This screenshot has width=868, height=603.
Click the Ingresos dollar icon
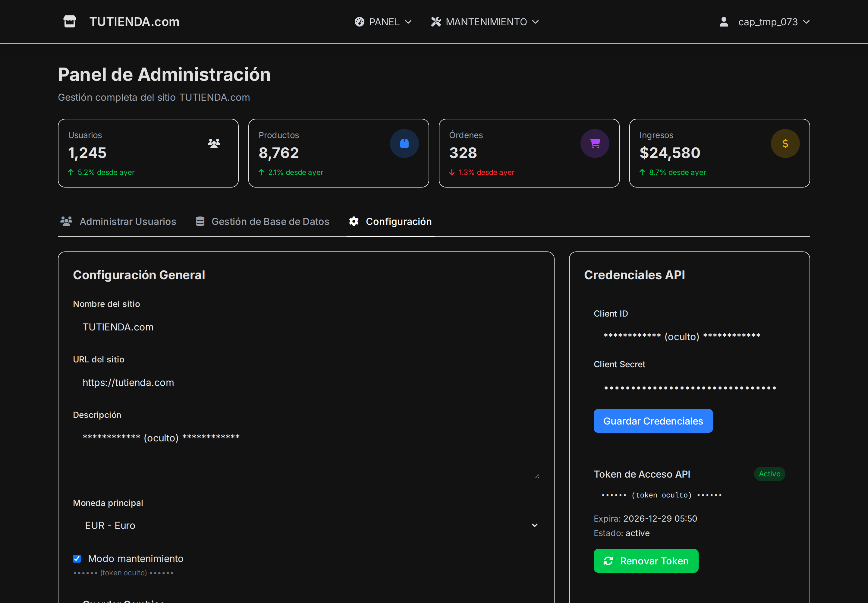tap(785, 144)
